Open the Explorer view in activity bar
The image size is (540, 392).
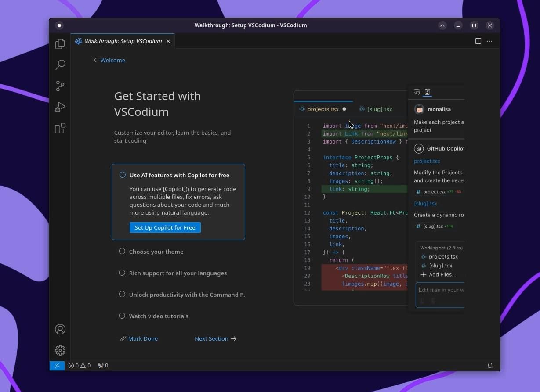(60, 44)
